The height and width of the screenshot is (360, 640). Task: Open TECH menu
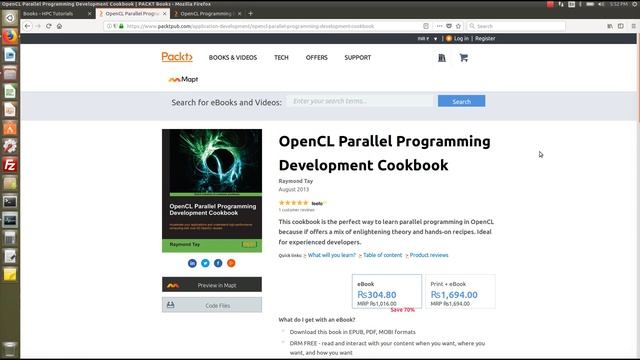(x=281, y=58)
